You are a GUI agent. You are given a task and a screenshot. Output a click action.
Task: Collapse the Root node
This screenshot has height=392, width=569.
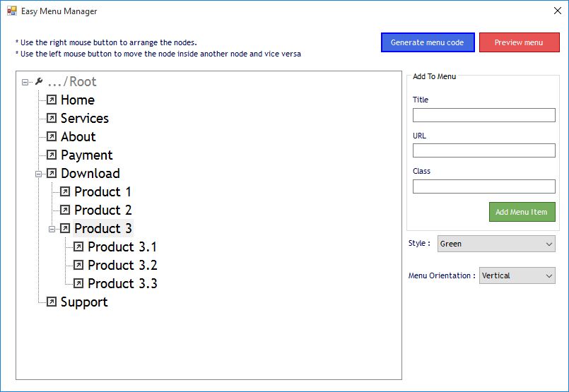(x=25, y=82)
